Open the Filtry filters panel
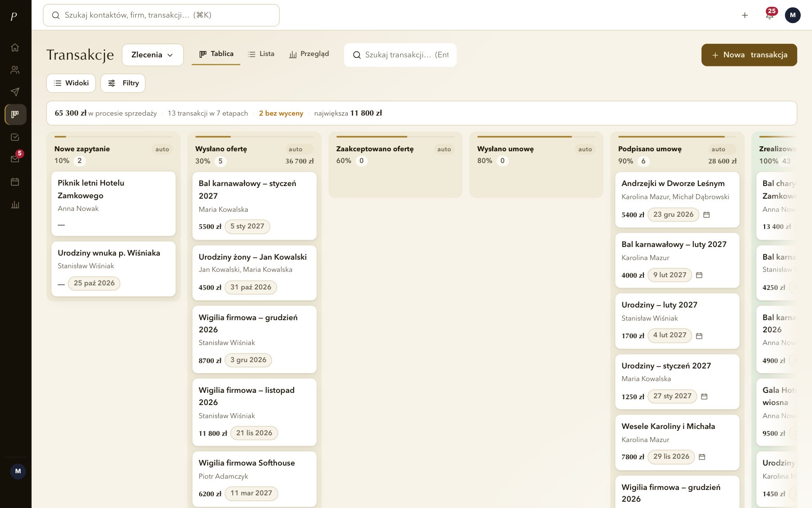The height and width of the screenshot is (508, 812). (123, 83)
